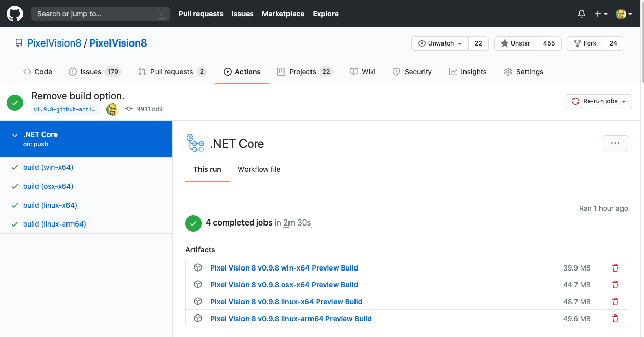
Task: Click the package icon for linux-x64 artifact
Action: click(198, 301)
